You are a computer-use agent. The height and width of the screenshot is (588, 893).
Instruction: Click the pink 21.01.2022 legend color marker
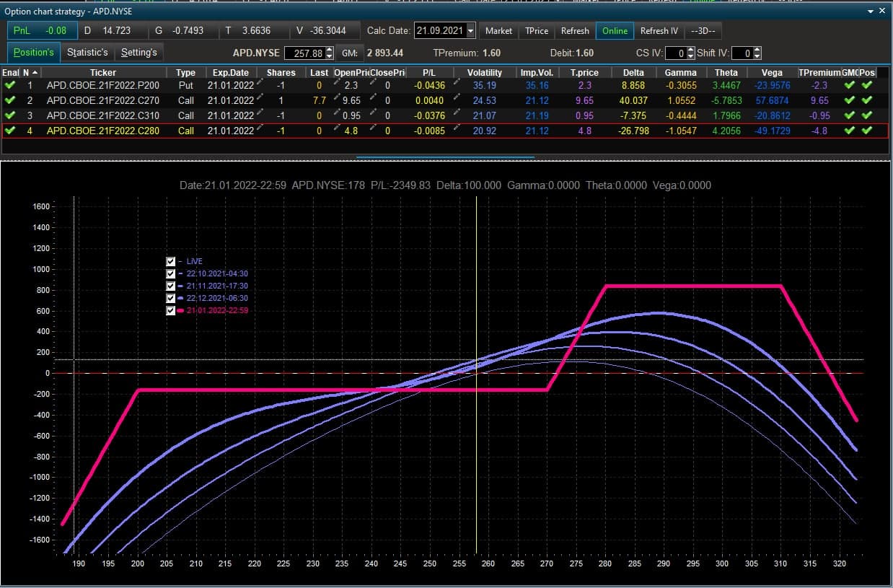[181, 310]
